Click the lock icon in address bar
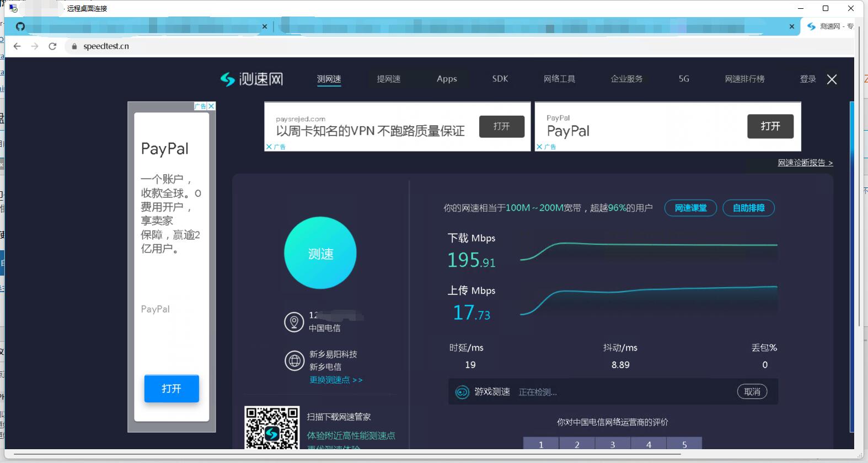Viewport: 868px width, 463px height. click(74, 46)
